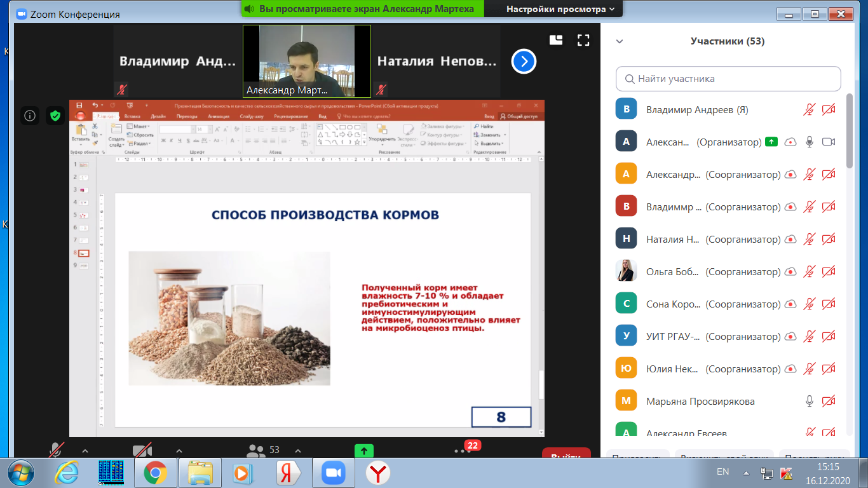The height and width of the screenshot is (488, 868).
Task: Expand audio options arrow next to microphone
Action: pyautogui.click(x=85, y=450)
